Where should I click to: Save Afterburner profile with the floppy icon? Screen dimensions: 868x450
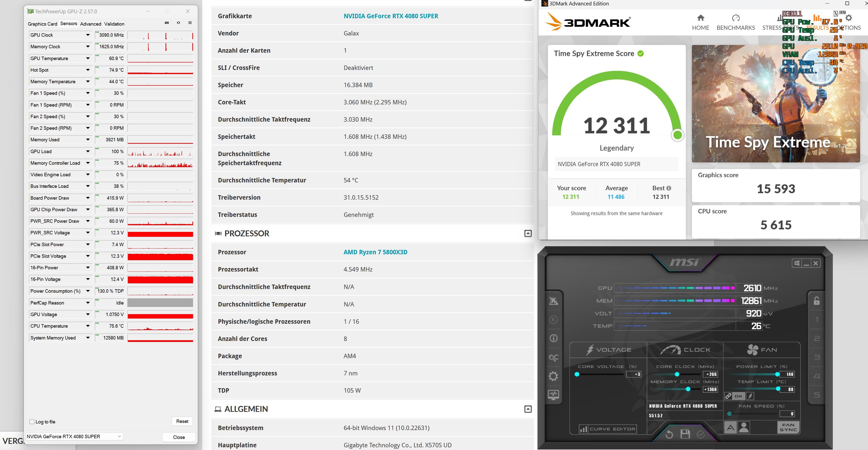pyautogui.click(x=685, y=434)
